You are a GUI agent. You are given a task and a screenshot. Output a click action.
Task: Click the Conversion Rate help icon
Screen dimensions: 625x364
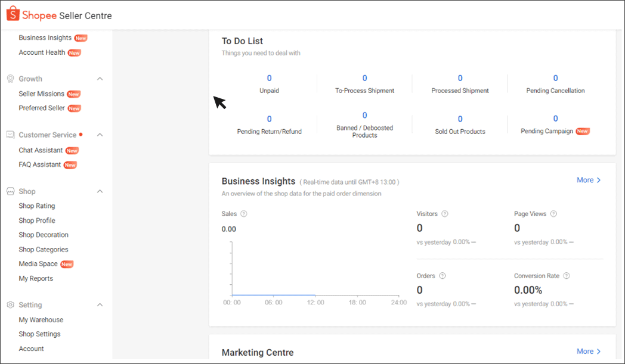click(x=567, y=276)
